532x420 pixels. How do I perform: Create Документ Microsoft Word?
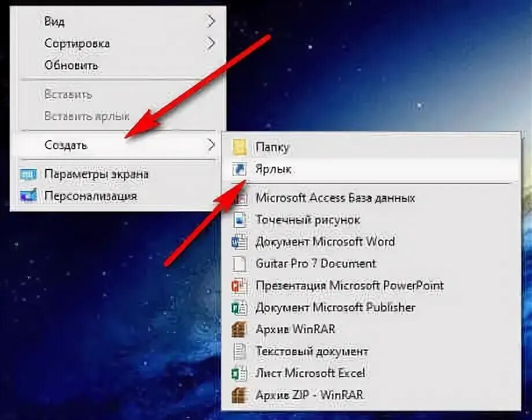coord(371,242)
